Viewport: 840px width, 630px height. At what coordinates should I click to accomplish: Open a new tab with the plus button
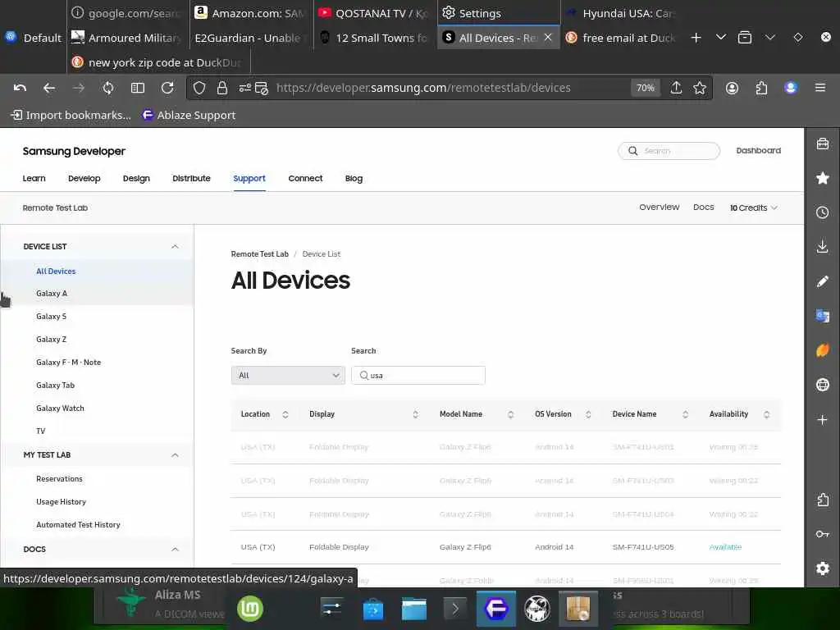click(x=696, y=38)
